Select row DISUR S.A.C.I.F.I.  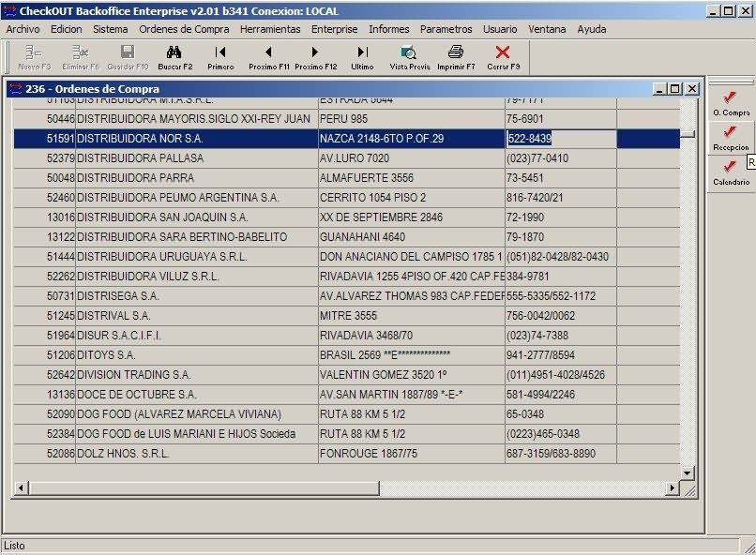click(x=347, y=336)
